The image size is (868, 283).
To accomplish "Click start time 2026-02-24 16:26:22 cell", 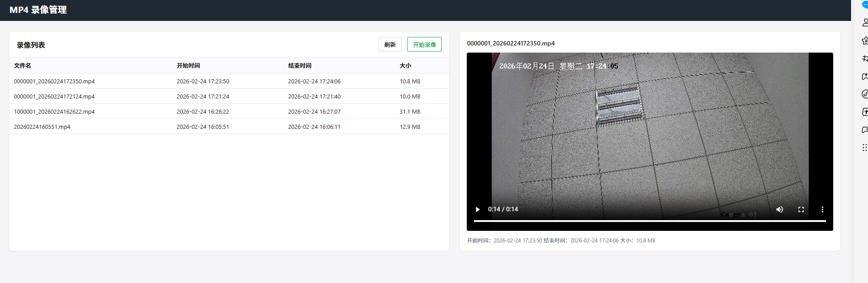I will [x=203, y=111].
